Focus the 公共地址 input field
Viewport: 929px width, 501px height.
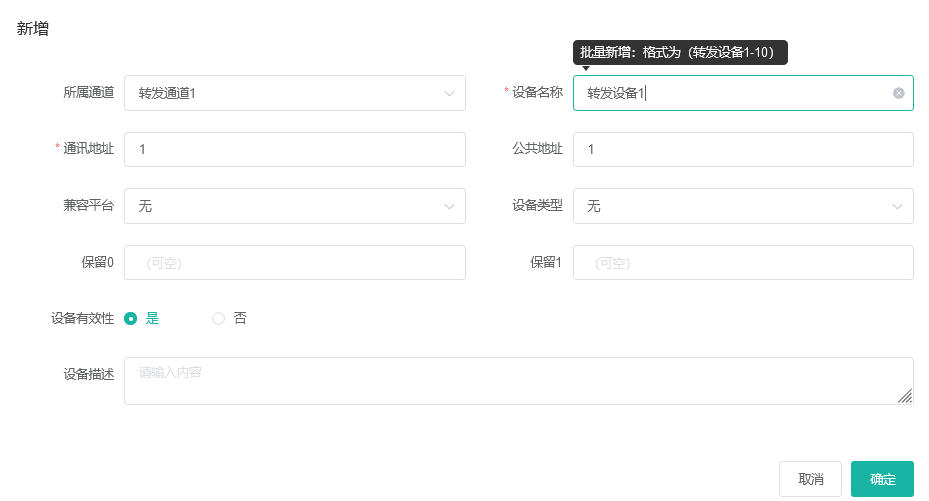[743, 149]
